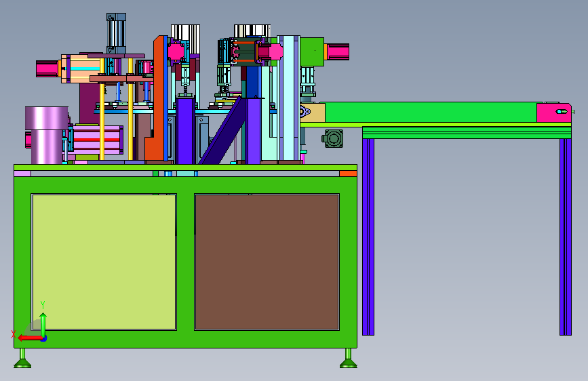The width and height of the screenshot is (588, 381).
Task: Select the purple cylindrical hopper on left
Action: tap(47, 135)
